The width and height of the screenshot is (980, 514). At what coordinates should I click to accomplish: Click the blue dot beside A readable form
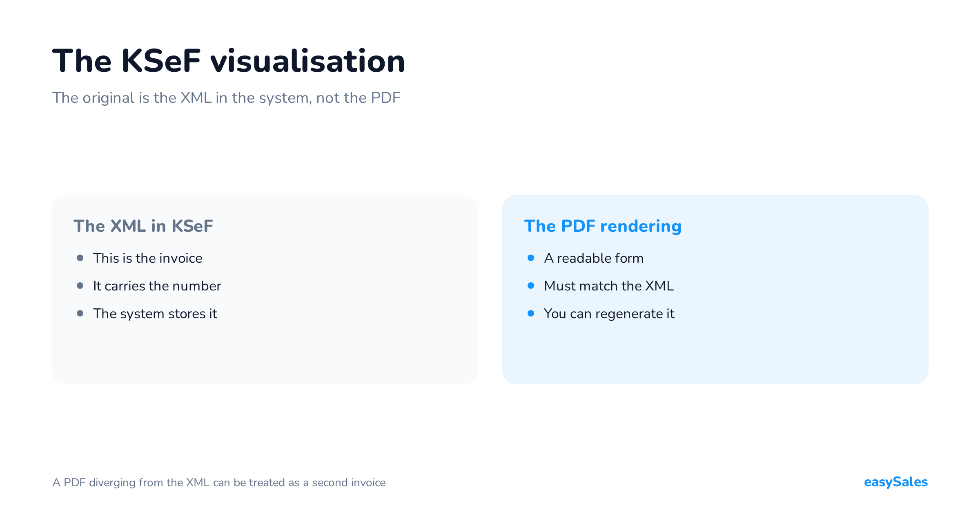(x=531, y=258)
